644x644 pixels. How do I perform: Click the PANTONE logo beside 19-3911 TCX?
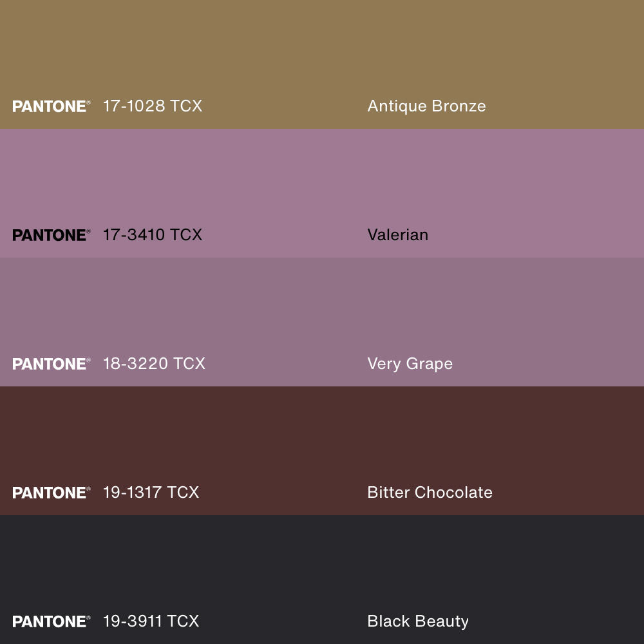52,621
